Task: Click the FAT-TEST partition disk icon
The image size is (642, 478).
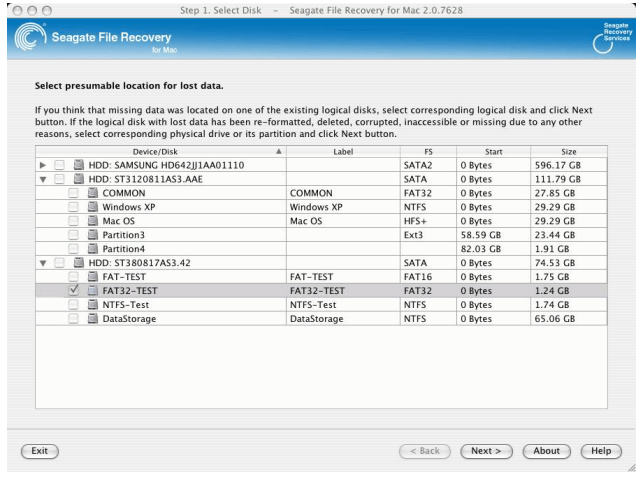Action: pos(93,276)
